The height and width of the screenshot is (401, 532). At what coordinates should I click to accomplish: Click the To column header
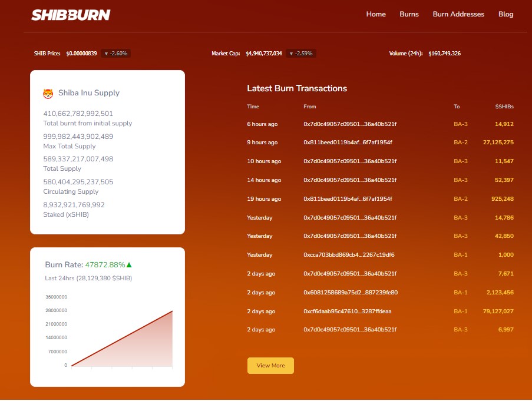457,107
